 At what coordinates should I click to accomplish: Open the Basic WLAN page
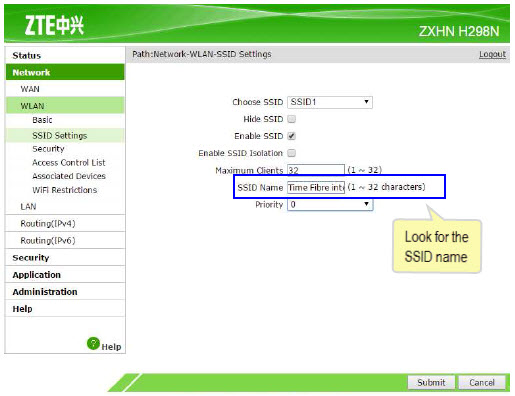click(42, 120)
